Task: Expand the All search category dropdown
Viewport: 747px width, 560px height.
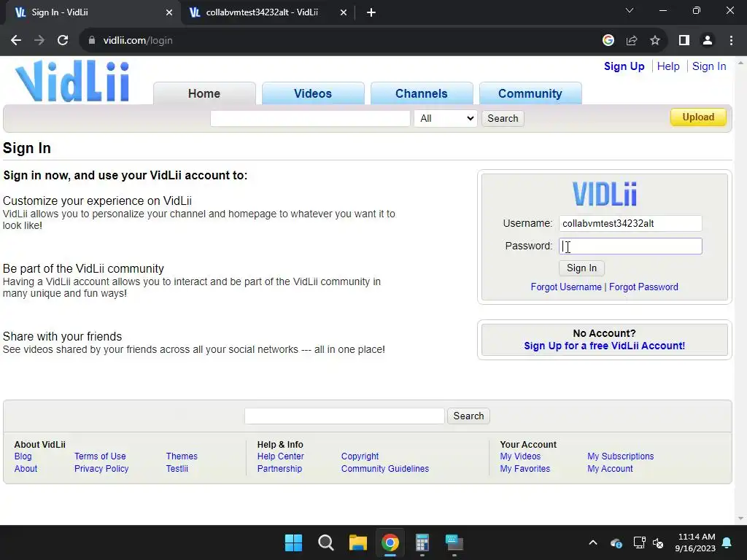Action: click(446, 119)
